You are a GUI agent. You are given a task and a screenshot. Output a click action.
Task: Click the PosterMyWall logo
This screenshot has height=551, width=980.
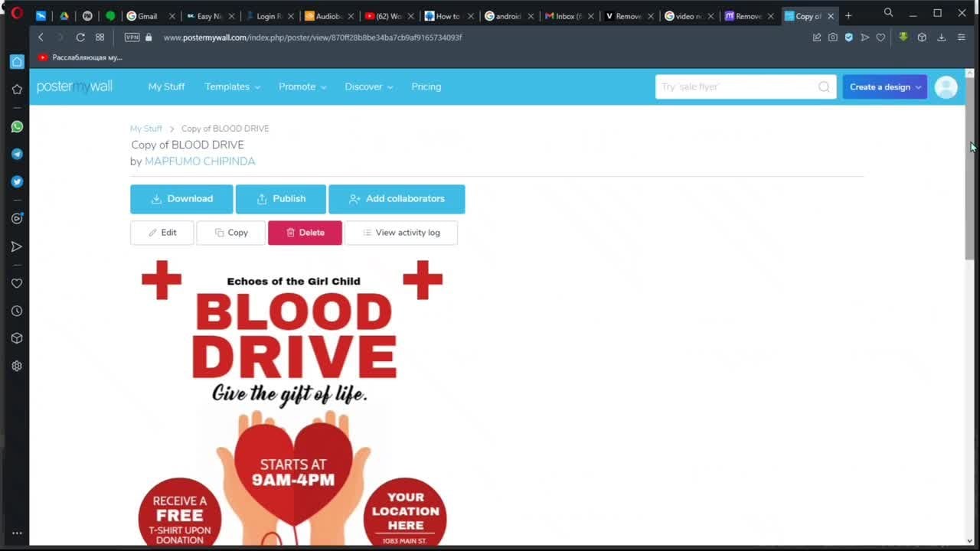pyautogui.click(x=74, y=86)
